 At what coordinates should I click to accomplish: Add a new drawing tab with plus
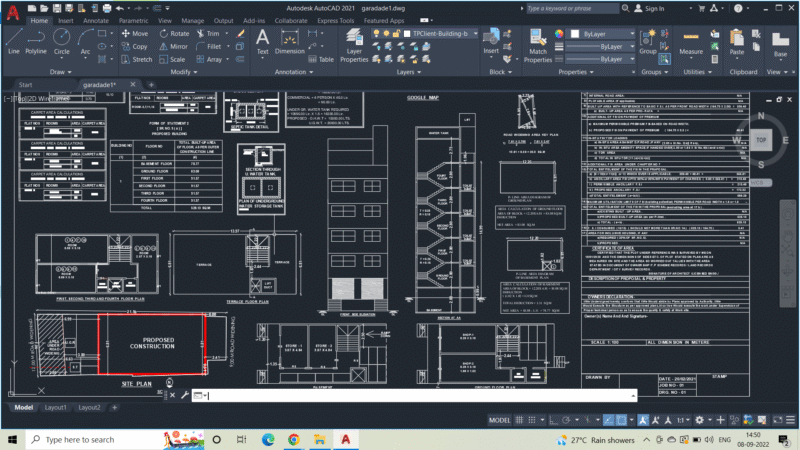pyautogui.click(x=151, y=85)
